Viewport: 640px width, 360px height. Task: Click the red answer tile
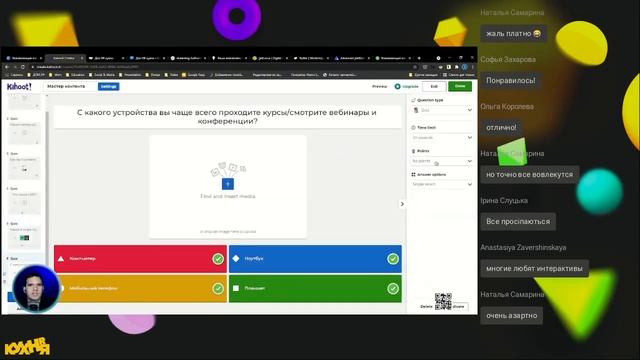point(140,259)
